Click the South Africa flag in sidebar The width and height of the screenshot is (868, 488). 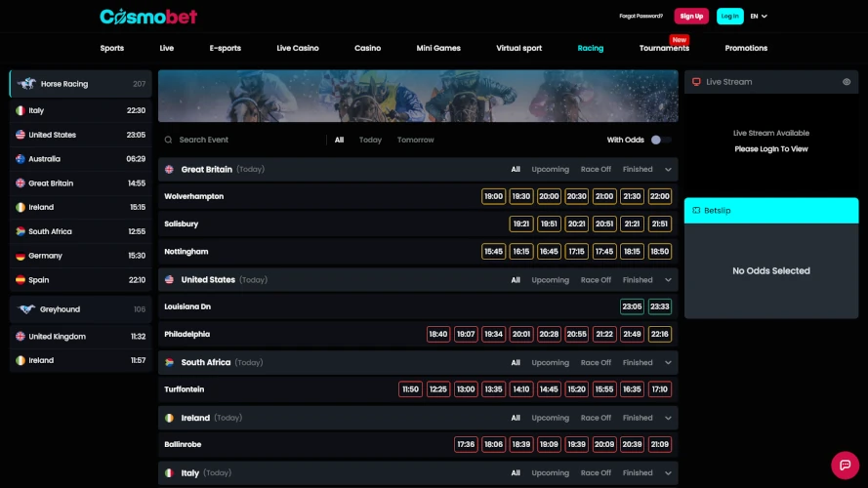21,231
